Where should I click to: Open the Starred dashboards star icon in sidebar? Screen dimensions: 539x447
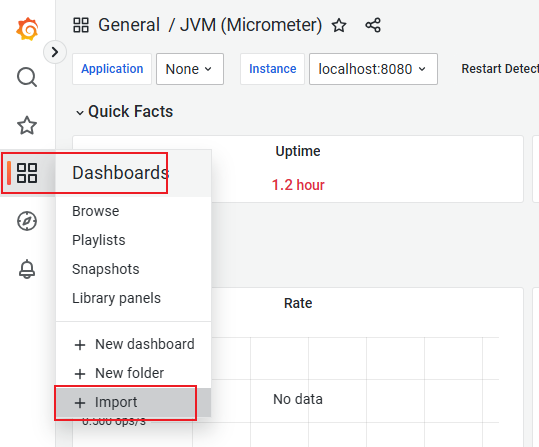pyautogui.click(x=27, y=125)
